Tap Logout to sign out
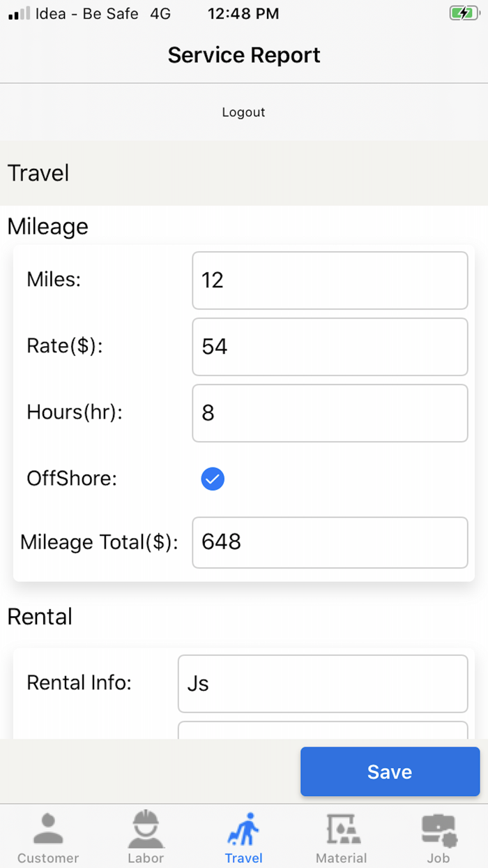This screenshot has height=868, width=488. [243, 112]
